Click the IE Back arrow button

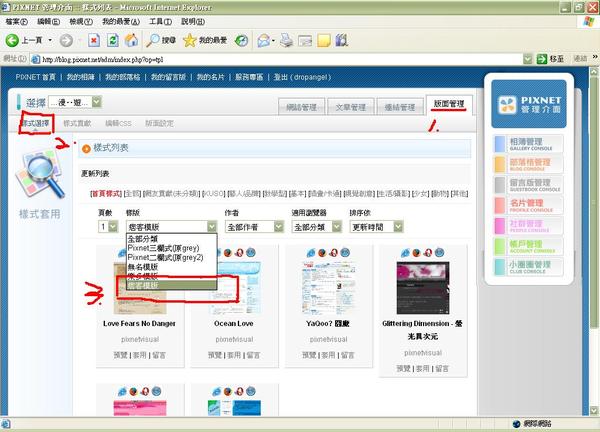[12, 40]
